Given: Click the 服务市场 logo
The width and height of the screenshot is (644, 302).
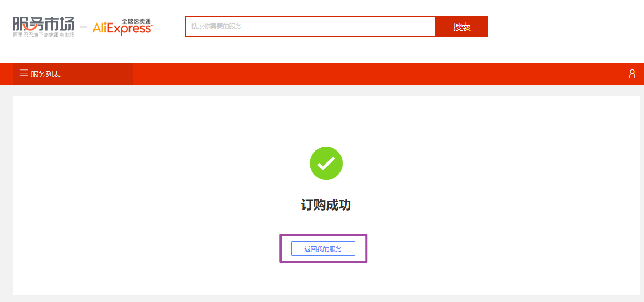Looking at the screenshot, I should pyautogui.click(x=44, y=27).
